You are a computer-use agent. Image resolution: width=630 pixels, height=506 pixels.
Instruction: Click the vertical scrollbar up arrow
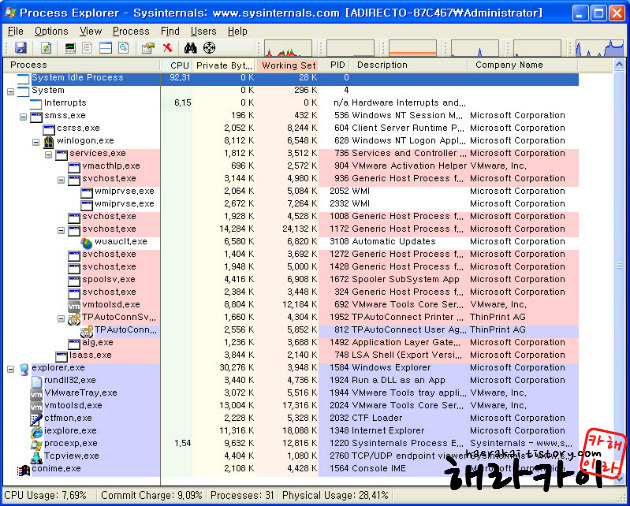click(x=619, y=64)
